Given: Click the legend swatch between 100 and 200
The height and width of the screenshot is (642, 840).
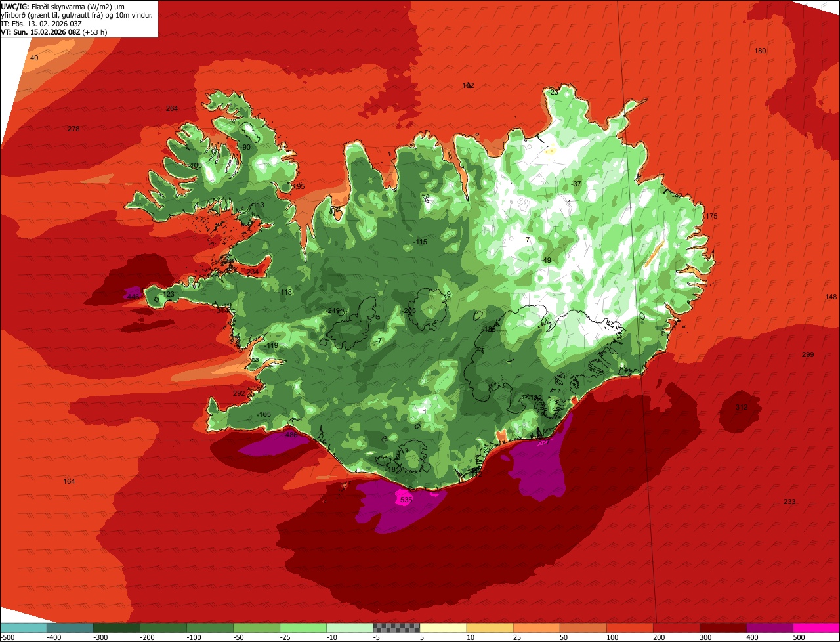Looking at the screenshot, I should [x=629, y=628].
